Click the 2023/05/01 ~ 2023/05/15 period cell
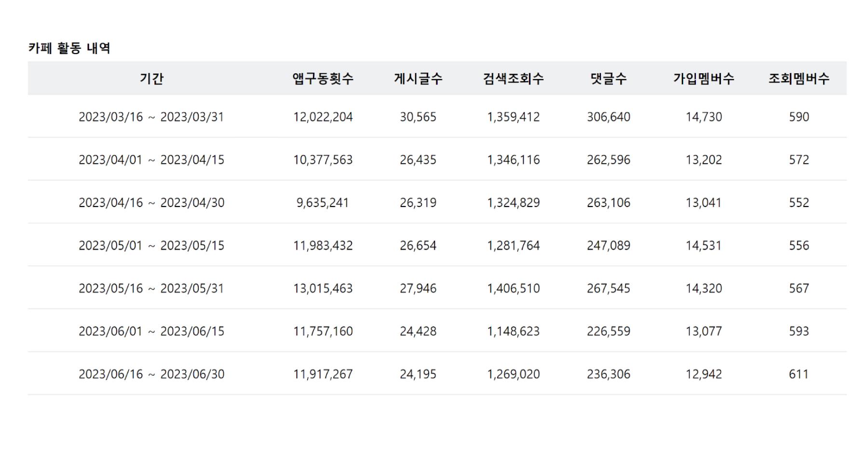The image size is (868, 455). tap(151, 246)
